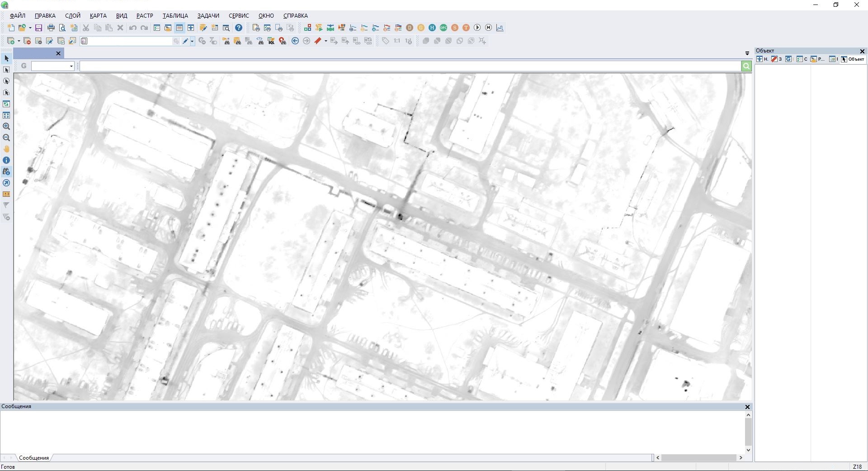Viewport: 868px width, 471px height.
Task: Select the rectangular selection arrow tool
Action: point(6,70)
